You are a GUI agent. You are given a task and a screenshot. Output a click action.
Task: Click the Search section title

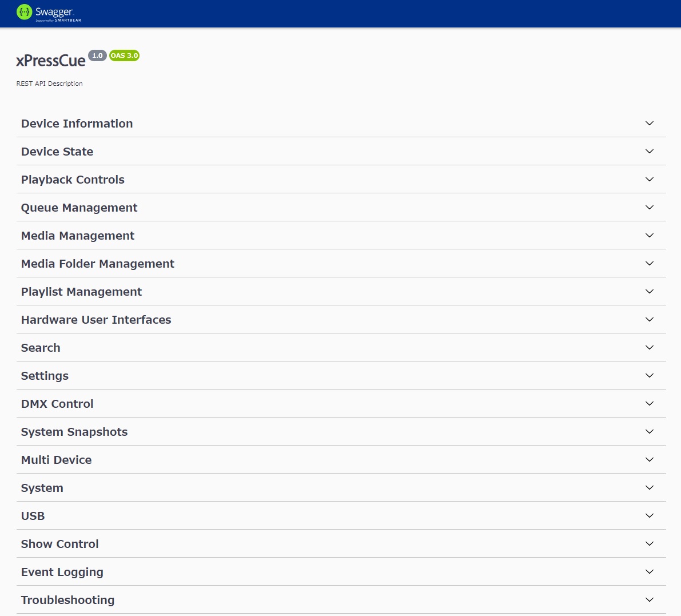click(41, 348)
